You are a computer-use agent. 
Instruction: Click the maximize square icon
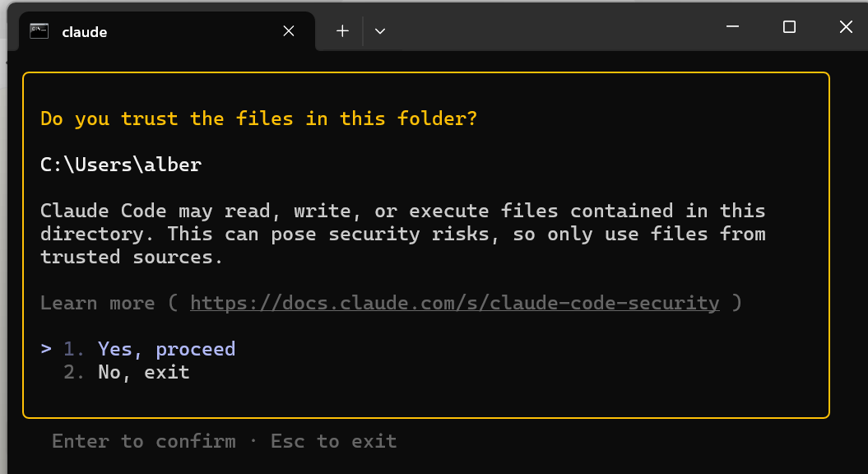coord(789,26)
